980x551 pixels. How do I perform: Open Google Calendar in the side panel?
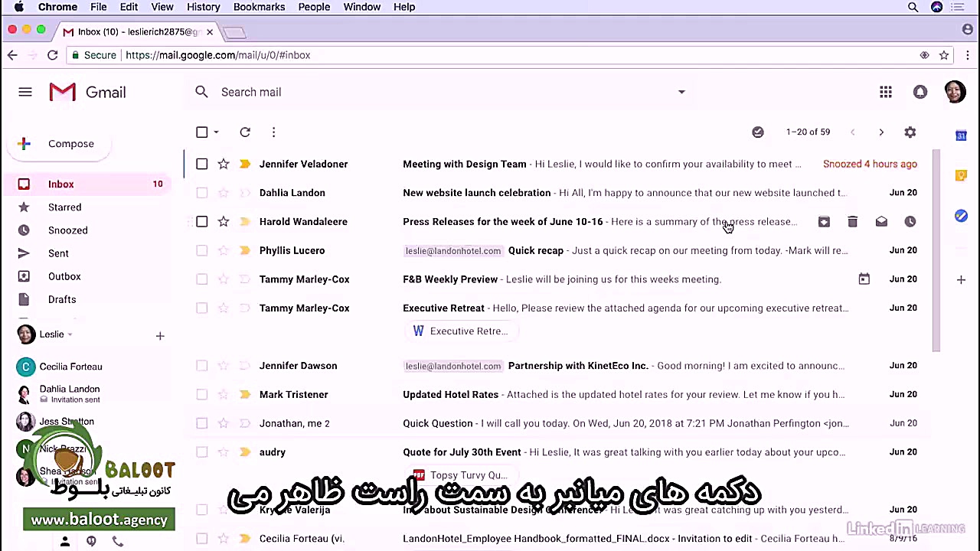961,135
